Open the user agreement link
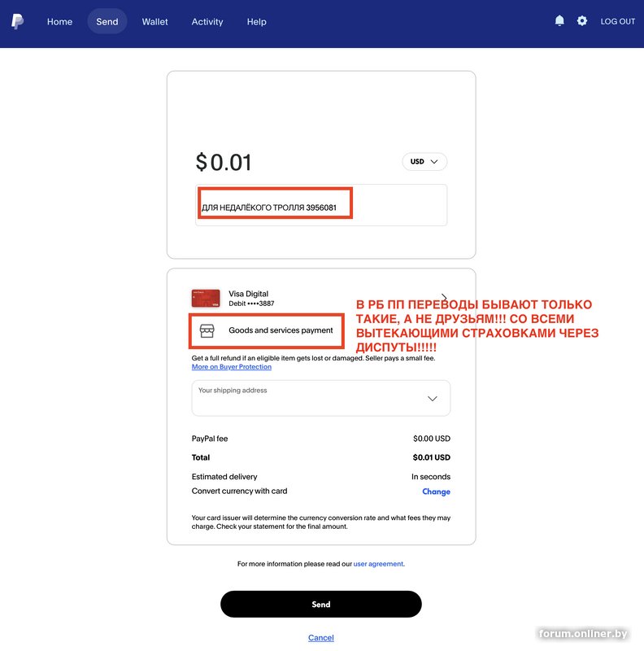The height and width of the screenshot is (651, 644). (378, 564)
